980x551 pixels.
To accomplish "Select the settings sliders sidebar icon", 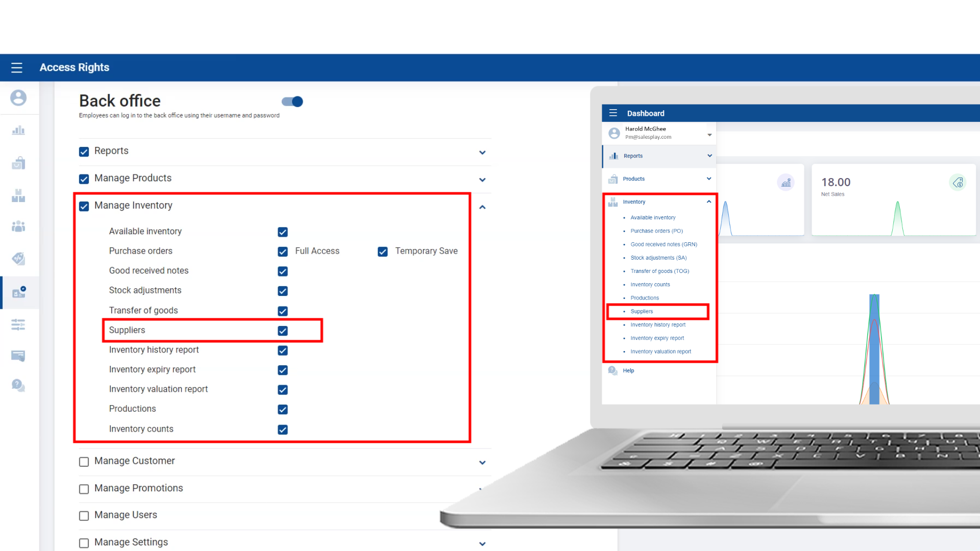I will pos(18,324).
